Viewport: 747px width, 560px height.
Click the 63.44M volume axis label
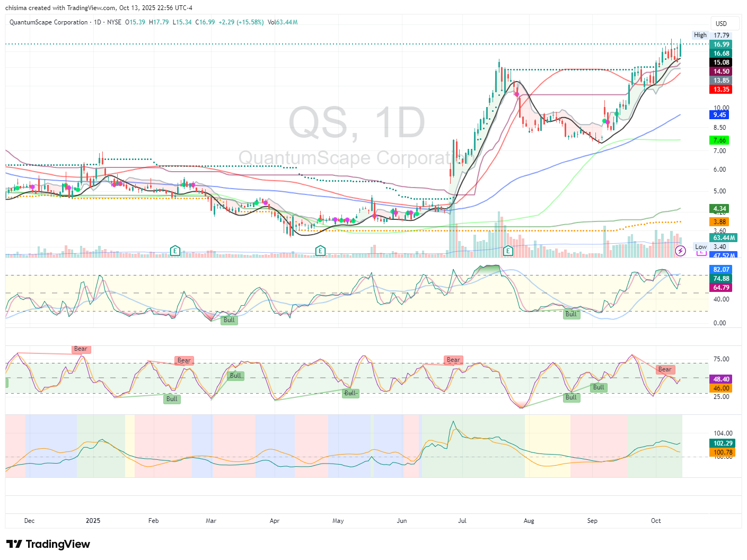[x=723, y=238]
